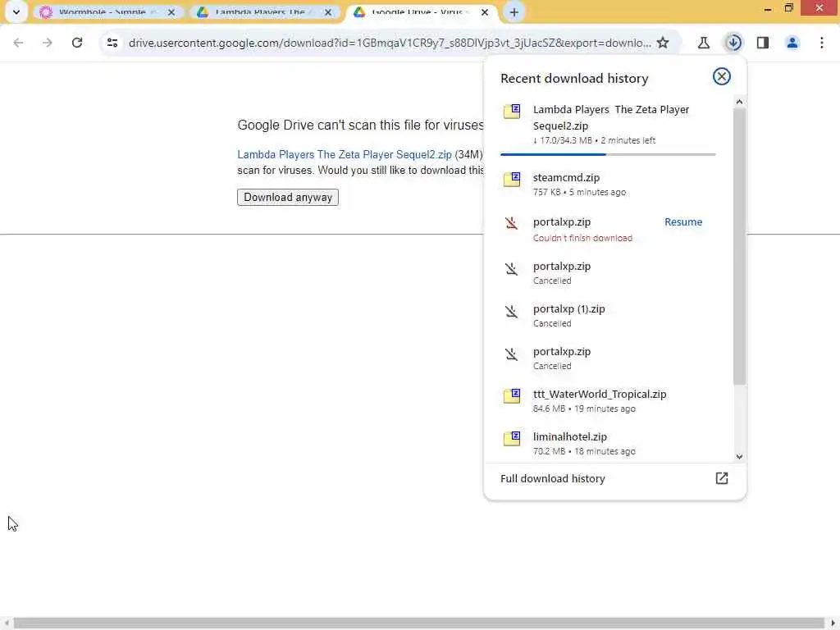The height and width of the screenshot is (630, 840).
Task: Open full download history external icon
Action: point(722,478)
